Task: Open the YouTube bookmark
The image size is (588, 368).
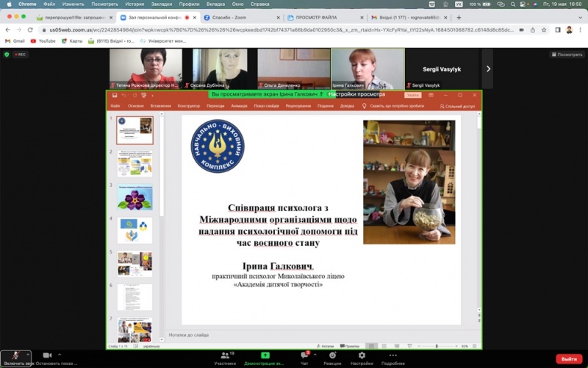Action: click(x=43, y=41)
